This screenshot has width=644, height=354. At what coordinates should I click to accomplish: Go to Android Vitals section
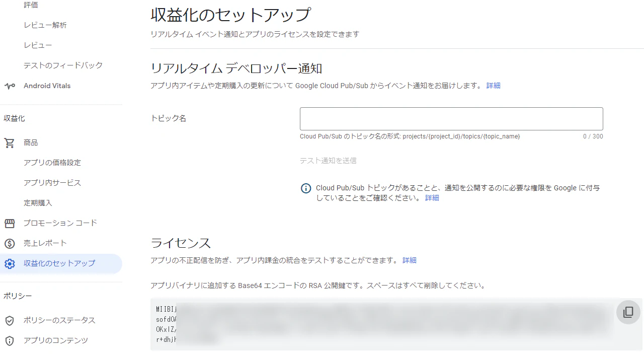point(47,86)
